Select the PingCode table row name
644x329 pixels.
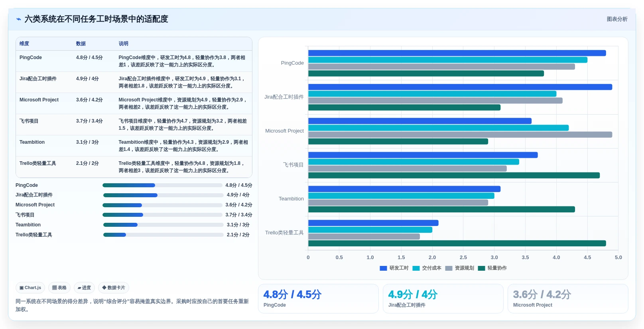click(31, 57)
